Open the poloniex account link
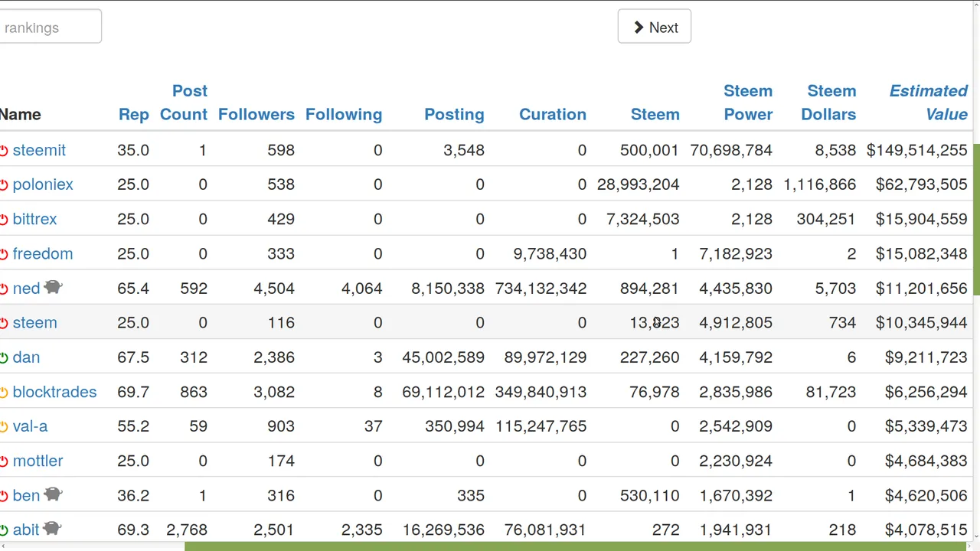The width and height of the screenshot is (980, 551). coord(43,184)
